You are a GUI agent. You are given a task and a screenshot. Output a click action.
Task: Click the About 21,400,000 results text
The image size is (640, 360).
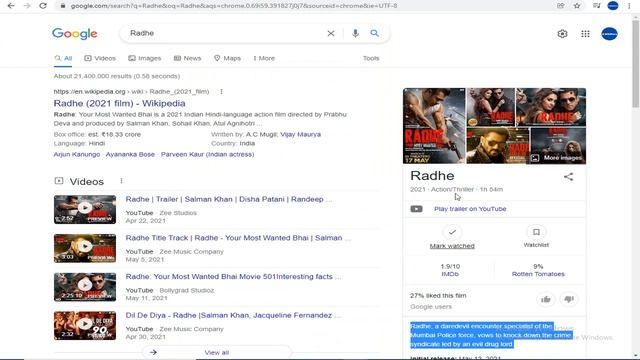pos(117,76)
